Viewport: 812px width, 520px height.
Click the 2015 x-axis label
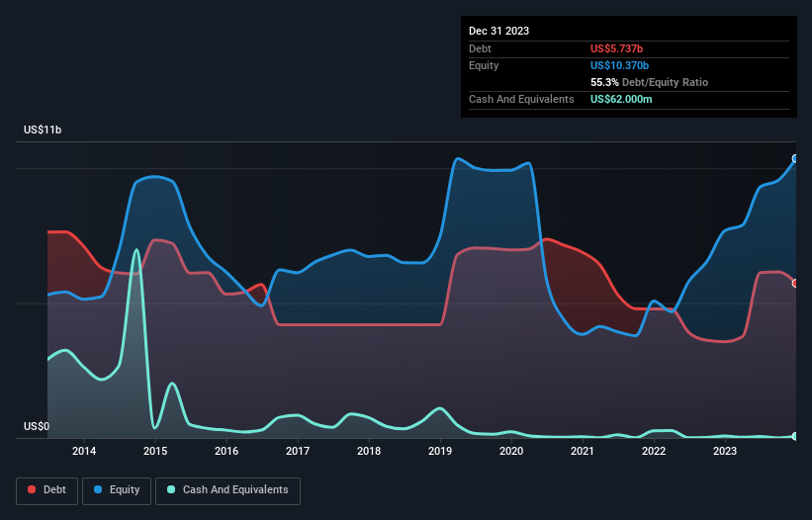155,451
